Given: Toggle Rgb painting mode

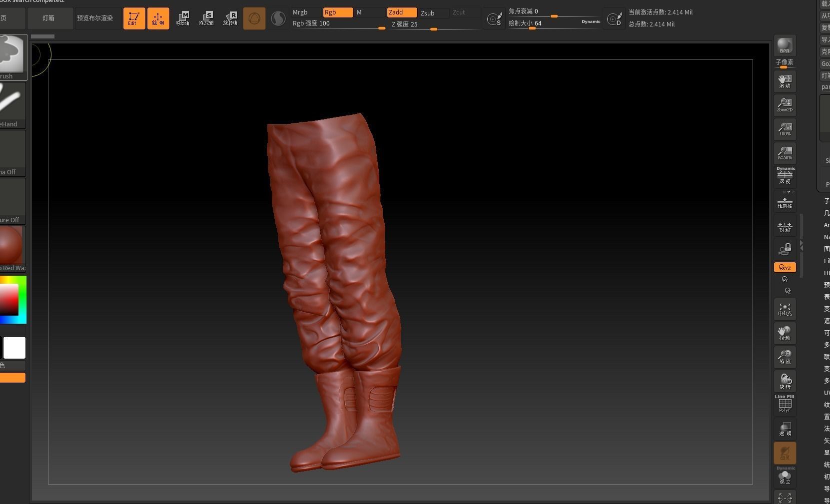Looking at the screenshot, I should [x=338, y=12].
